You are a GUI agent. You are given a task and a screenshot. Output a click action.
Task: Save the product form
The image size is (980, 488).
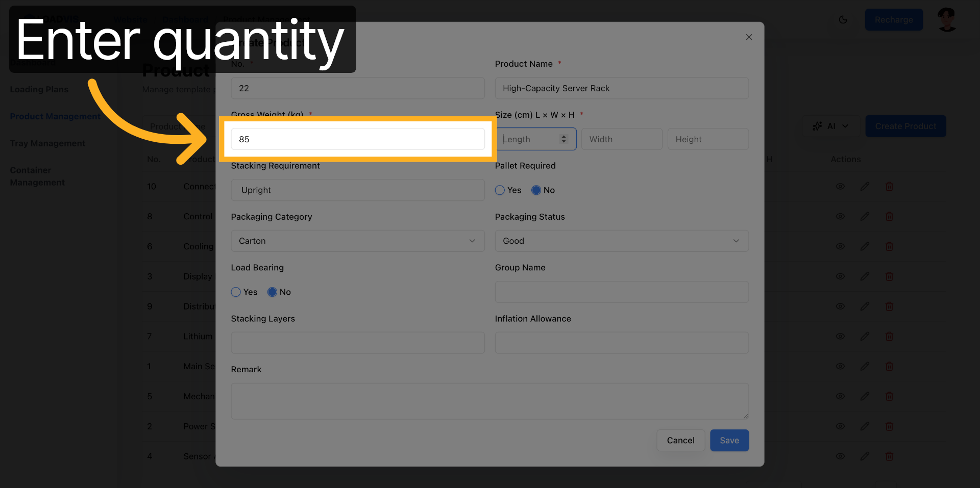tap(729, 441)
